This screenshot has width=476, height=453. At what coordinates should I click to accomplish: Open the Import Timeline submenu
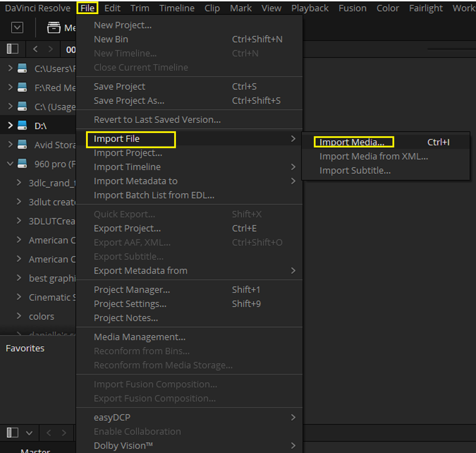[x=190, y=167]
